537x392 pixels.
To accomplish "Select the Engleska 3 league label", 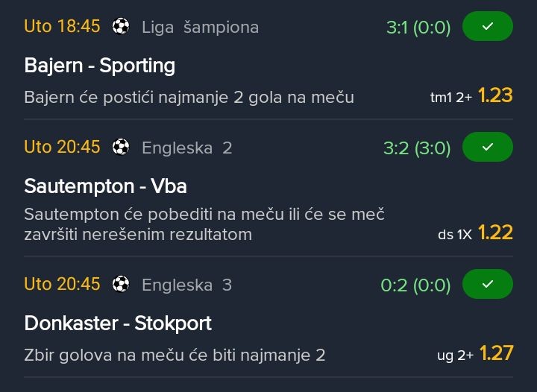I will 186,285.
